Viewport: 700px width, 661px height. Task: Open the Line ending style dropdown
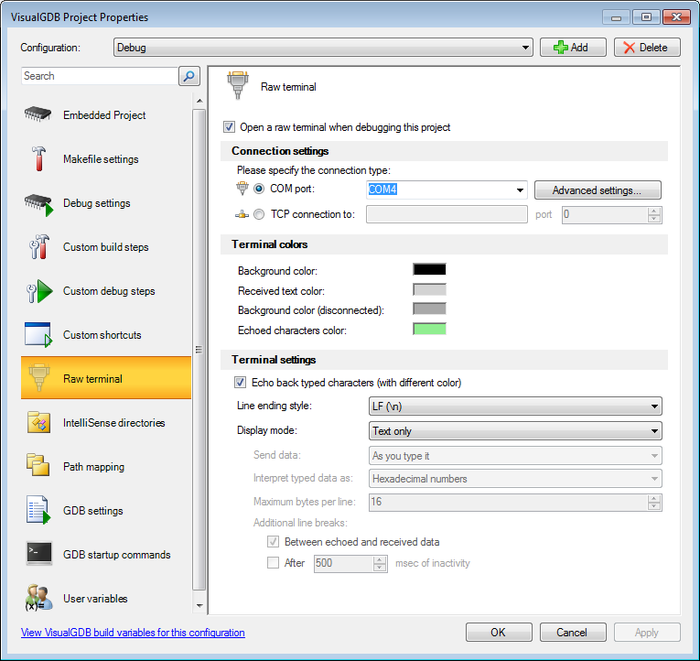coord(516,406)
